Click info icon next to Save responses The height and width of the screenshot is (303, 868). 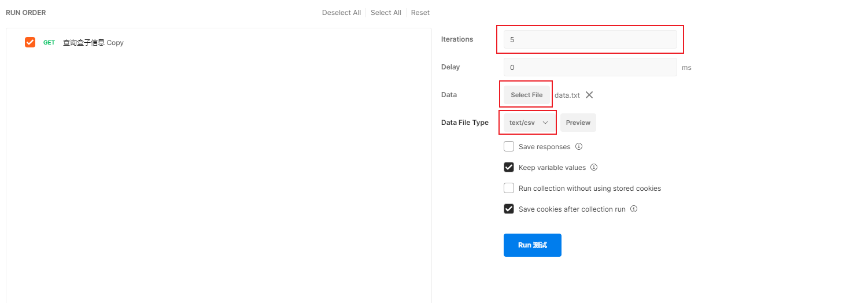579,147
